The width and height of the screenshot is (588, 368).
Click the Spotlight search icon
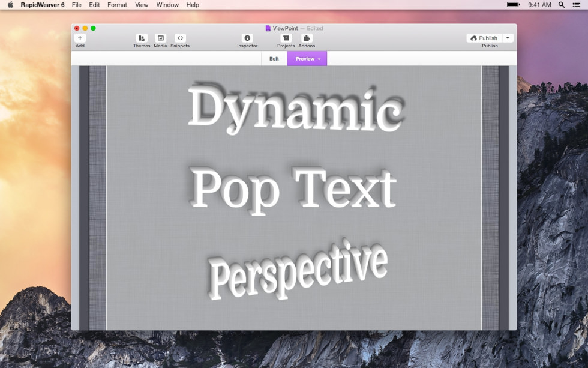(x=562, y=5)
